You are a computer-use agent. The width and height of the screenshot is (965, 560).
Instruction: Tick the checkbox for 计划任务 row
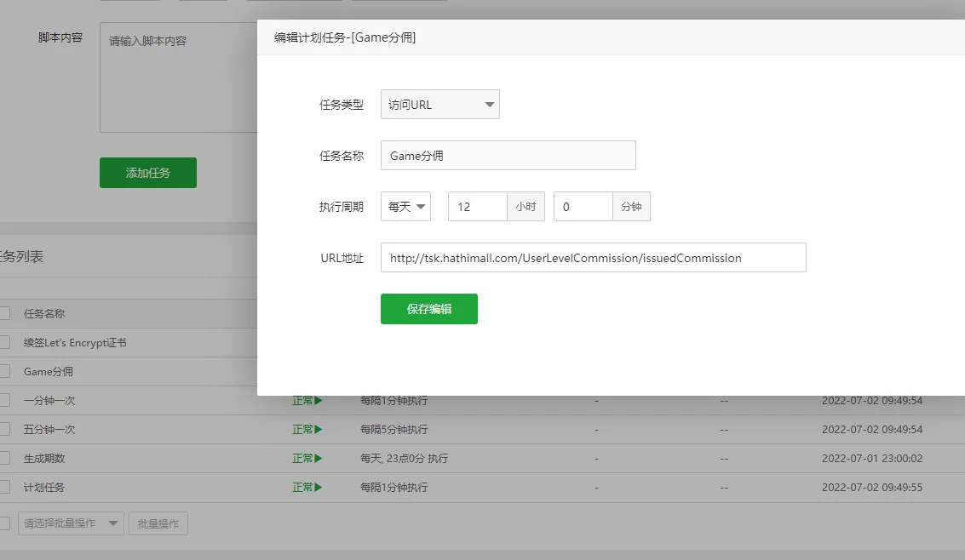coord(4,487)
